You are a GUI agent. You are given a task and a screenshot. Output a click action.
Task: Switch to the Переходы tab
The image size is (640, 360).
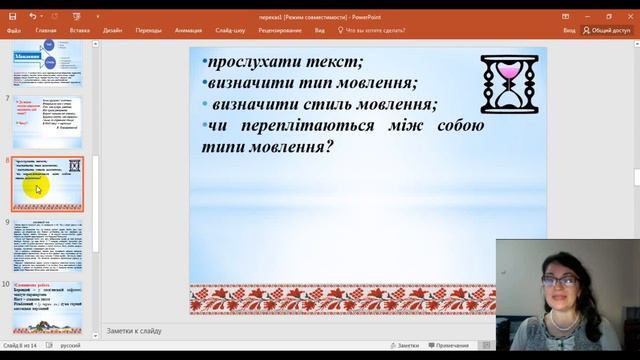pos(149,30)
